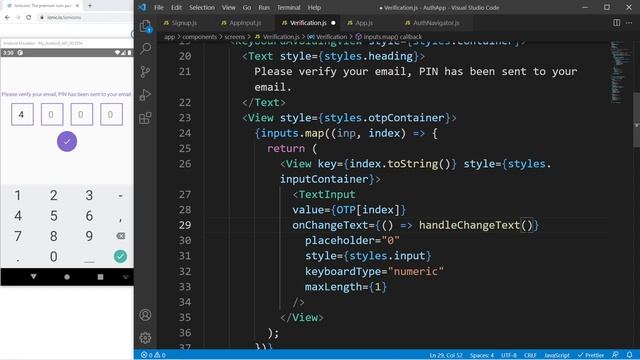Tap the first OTP box containing 4
The image size is (640, 360).
[x=22, y=114]
